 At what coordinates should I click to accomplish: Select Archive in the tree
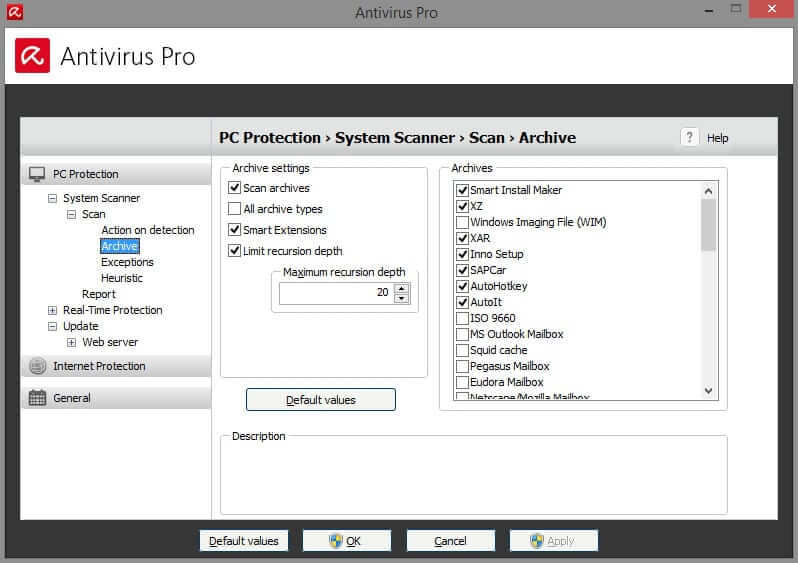click(x=120, y=246)
